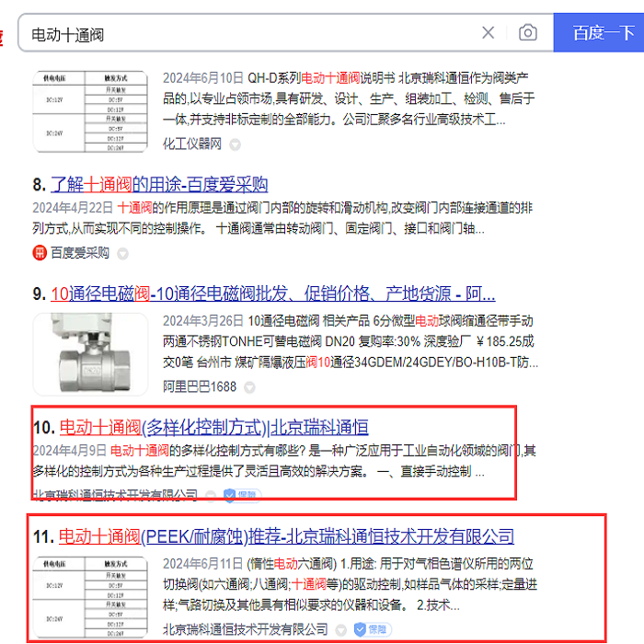This screenshot has height=644, width=644.
Task: Open result 8 了解十通阀的用途-百度爱采购
Action: pyautogui.click(x=159, y=185)
